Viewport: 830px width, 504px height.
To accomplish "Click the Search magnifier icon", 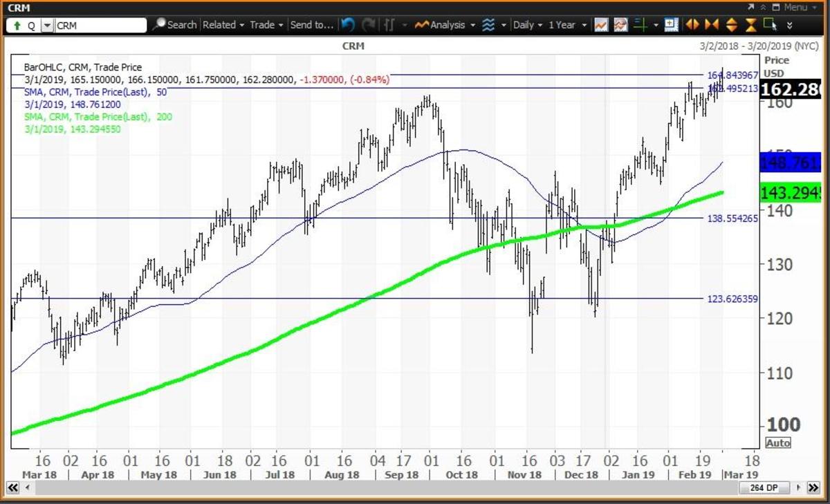I will click(160, 25).
